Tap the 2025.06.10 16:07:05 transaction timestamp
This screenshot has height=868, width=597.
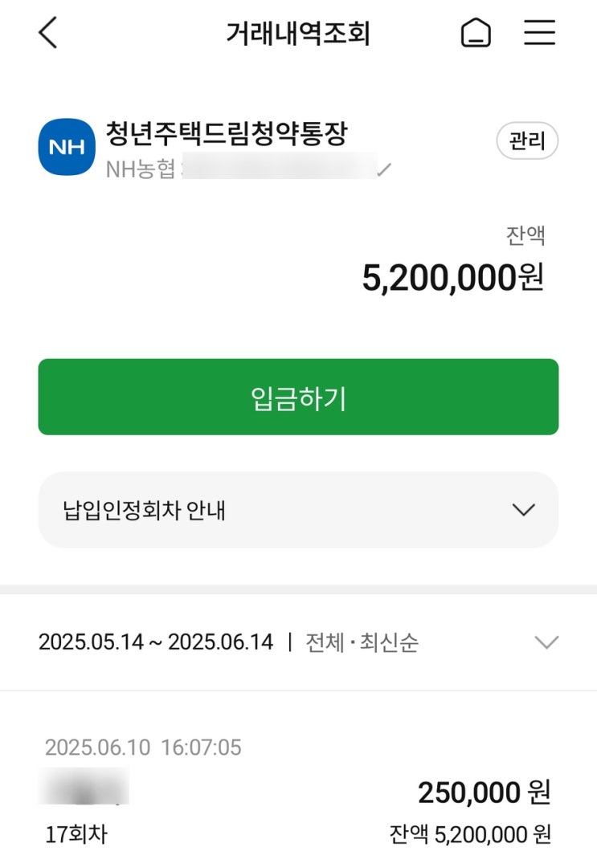click(x=143, y=748)
